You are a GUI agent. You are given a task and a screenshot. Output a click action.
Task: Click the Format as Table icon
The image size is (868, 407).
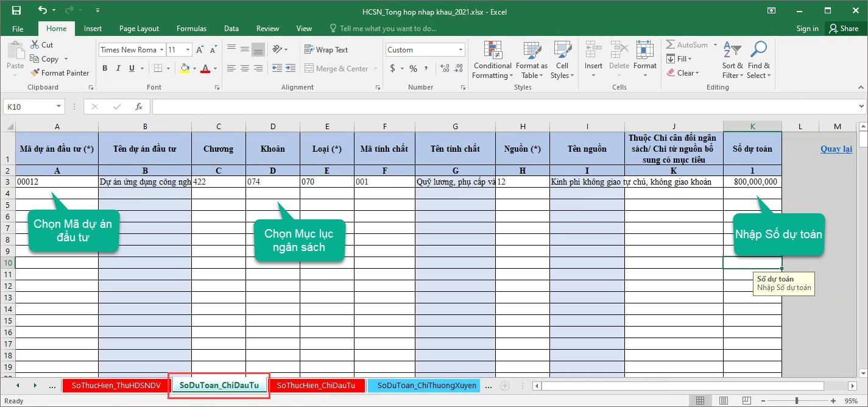click(532, 51)
